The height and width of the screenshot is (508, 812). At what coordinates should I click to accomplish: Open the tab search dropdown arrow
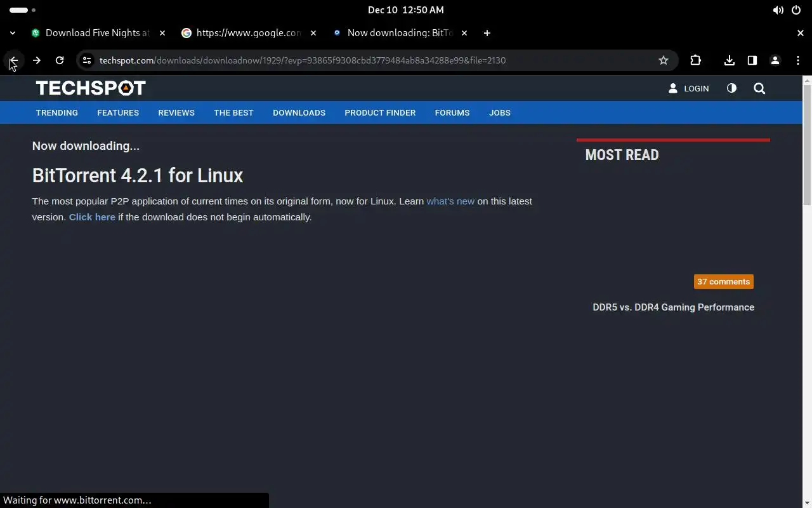13,33
